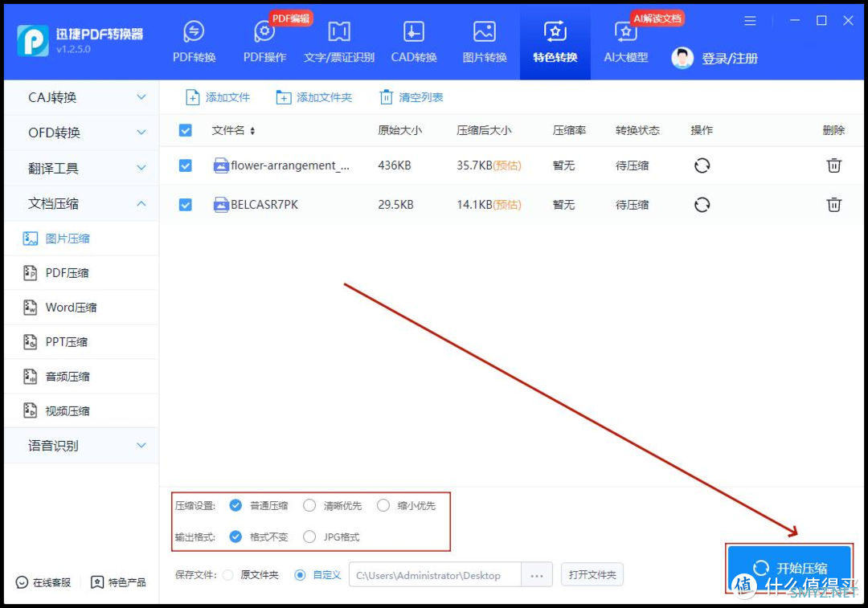Open the 图片转换 tab icon
Screen dimensions: 868x608
(485, 31)
